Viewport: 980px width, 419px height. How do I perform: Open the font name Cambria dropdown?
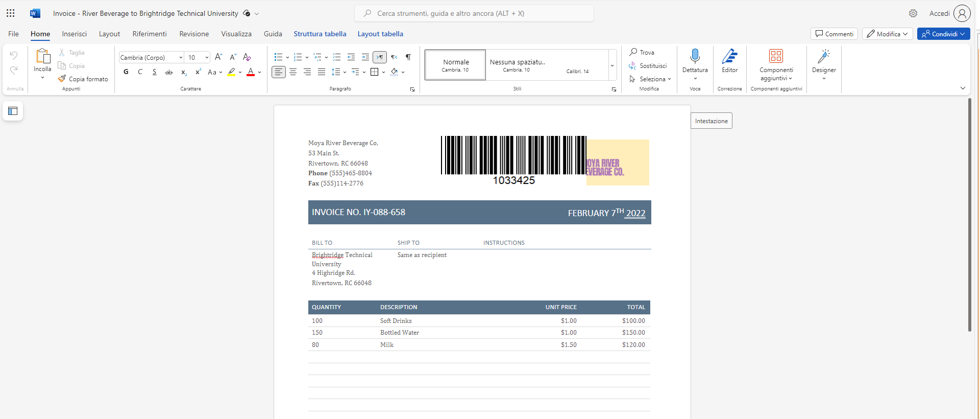[181, 58]
